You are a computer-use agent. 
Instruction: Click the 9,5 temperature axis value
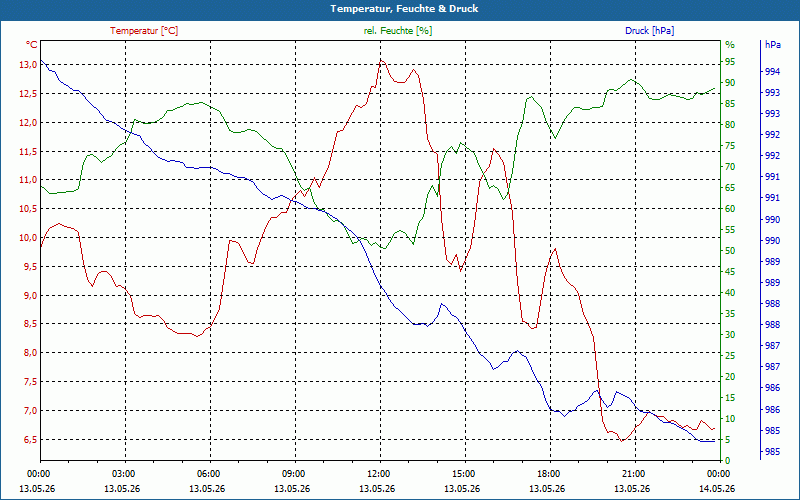pyautogui.click(x=30, y=267)
